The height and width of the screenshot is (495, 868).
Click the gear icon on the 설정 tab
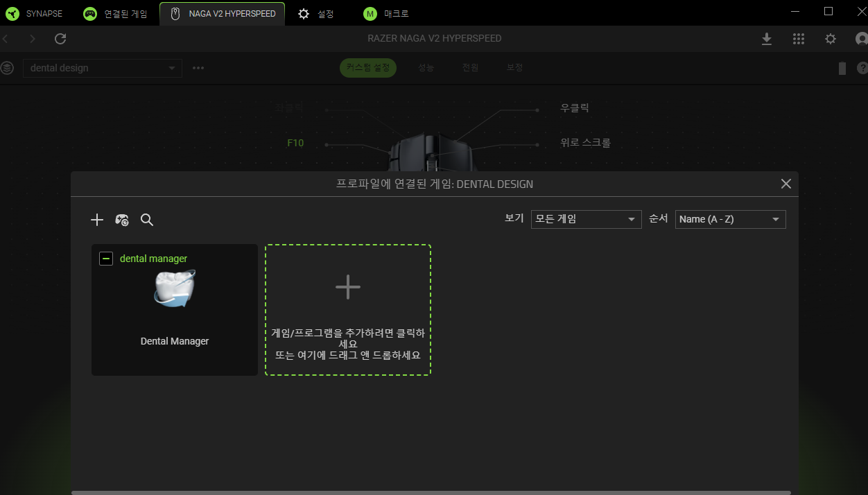304,14
